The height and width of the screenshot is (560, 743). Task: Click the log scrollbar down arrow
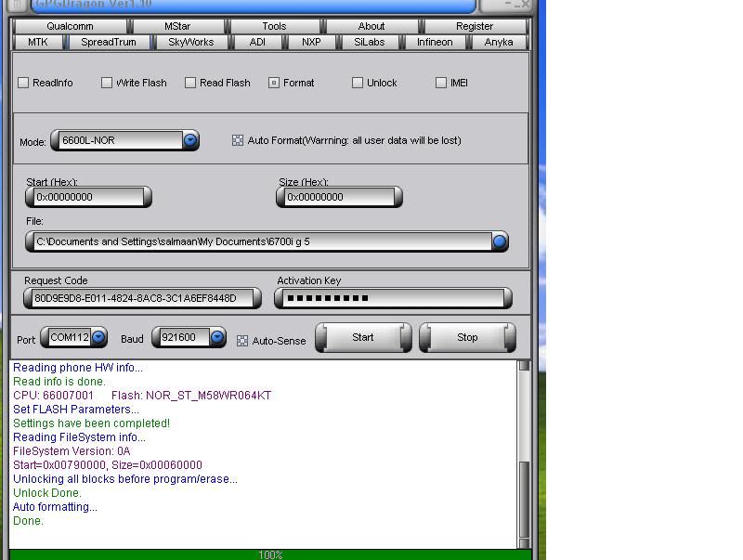tap(524, 543)
